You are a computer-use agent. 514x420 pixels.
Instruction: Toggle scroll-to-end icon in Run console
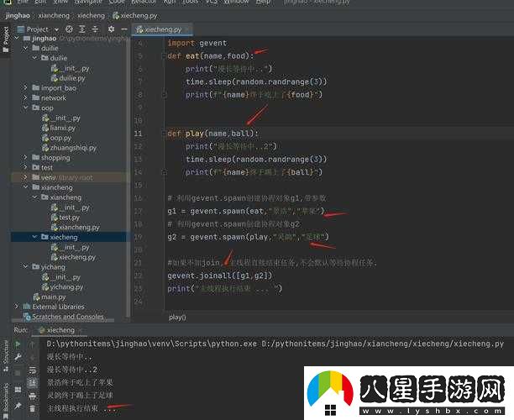pyautogui.click(x=32, y=383)
